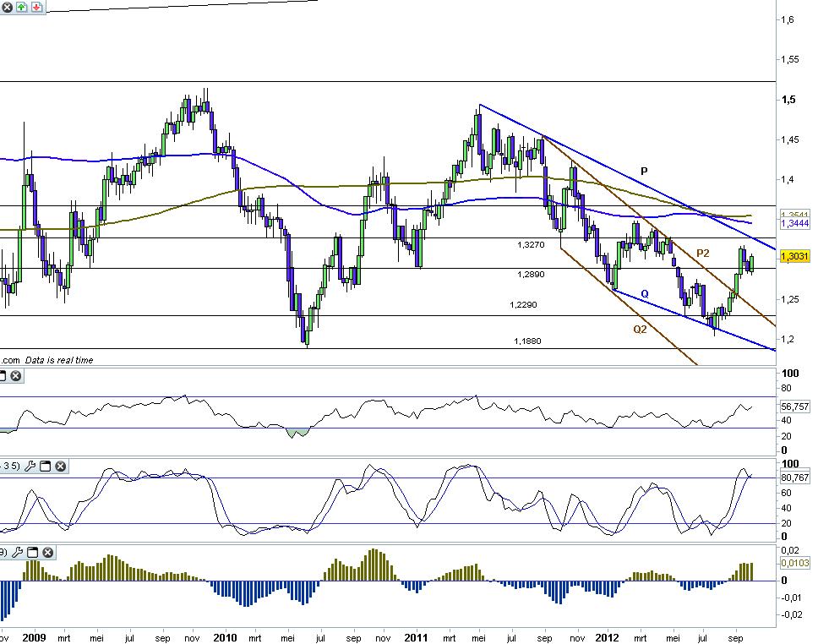Close the stochastic indicator panel
The width and height of the screenshot is (818, 644).
tap(61, 466)
